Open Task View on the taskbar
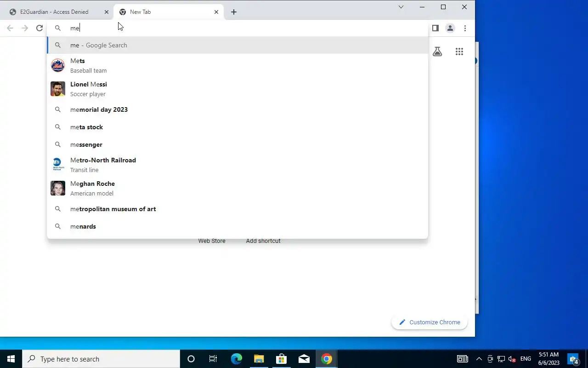Viewport: 588px width, 368px height. (213, 359)
